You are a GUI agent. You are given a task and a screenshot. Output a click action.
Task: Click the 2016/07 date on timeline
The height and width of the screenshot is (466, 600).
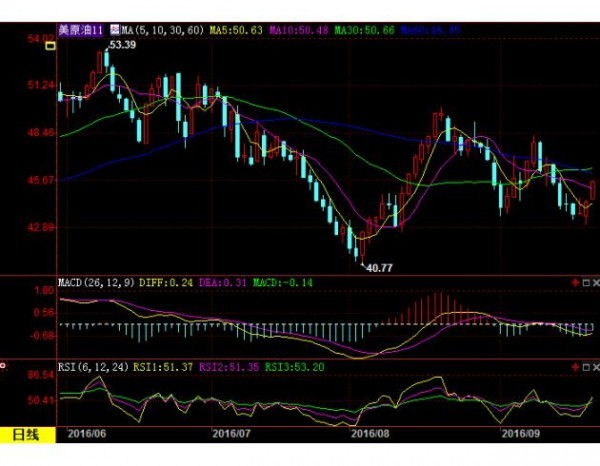(232, 434)
